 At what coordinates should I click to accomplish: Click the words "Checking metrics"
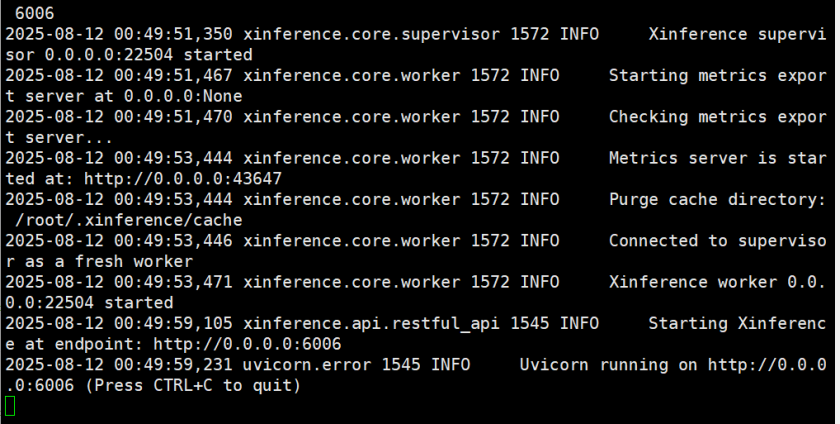687,117
